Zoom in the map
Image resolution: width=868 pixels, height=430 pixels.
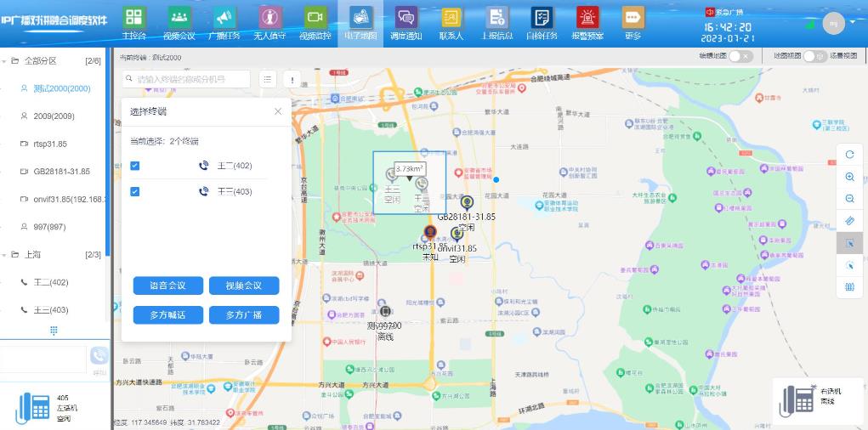point(849,177)
